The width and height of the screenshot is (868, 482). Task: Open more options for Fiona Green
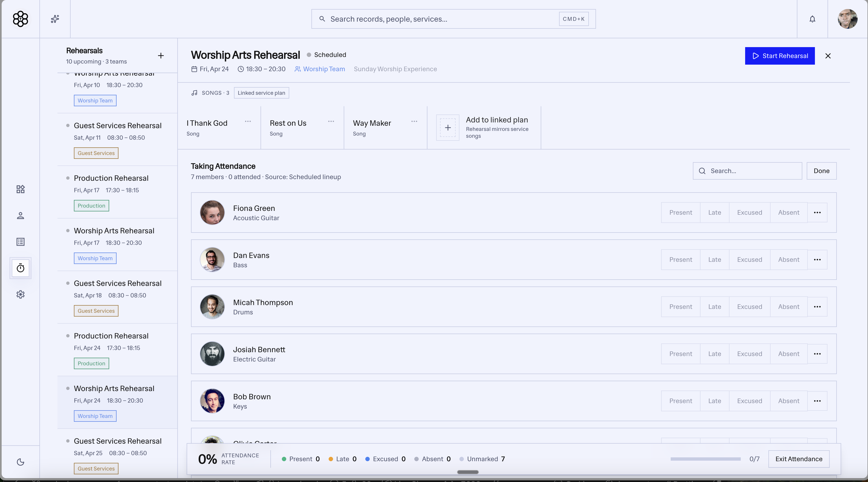point(817,213)
